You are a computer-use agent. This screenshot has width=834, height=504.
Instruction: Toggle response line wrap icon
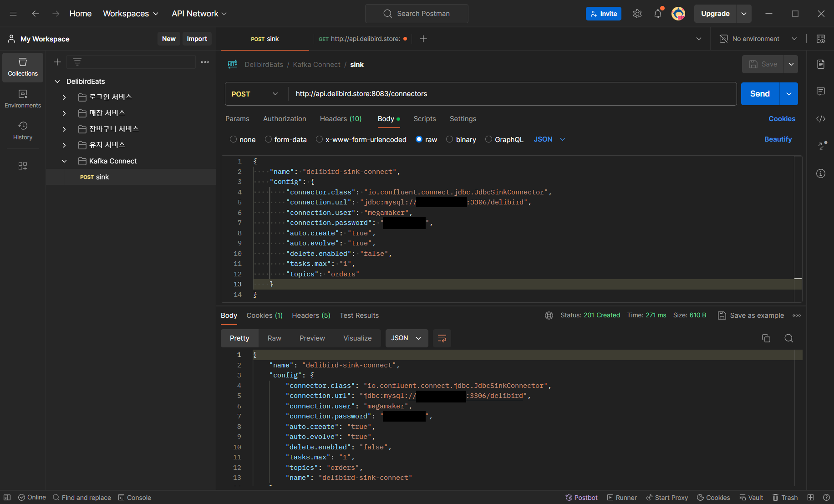(442, 338)
